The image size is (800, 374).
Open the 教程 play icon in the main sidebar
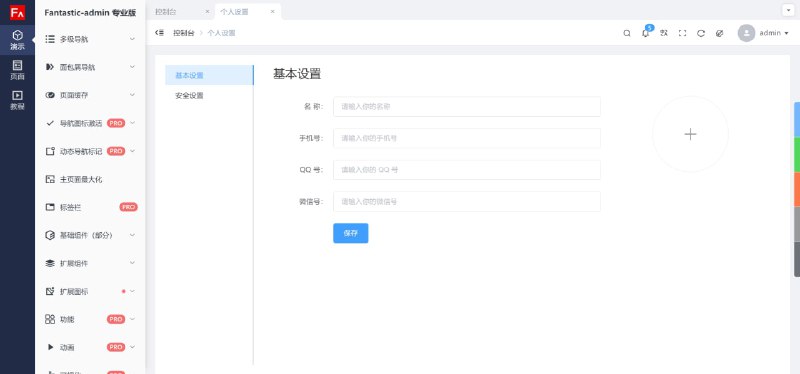tap(17, 95)
